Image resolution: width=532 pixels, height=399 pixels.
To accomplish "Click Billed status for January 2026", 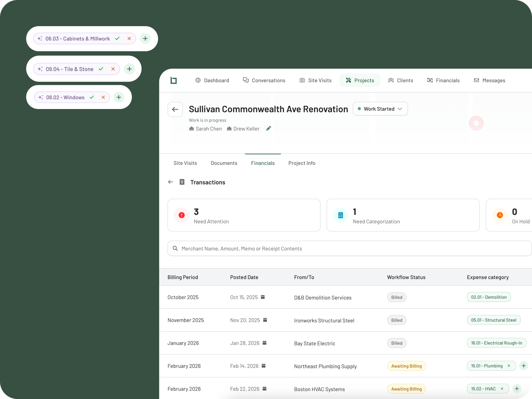I will pyautogui.click(x=397, y=343).
